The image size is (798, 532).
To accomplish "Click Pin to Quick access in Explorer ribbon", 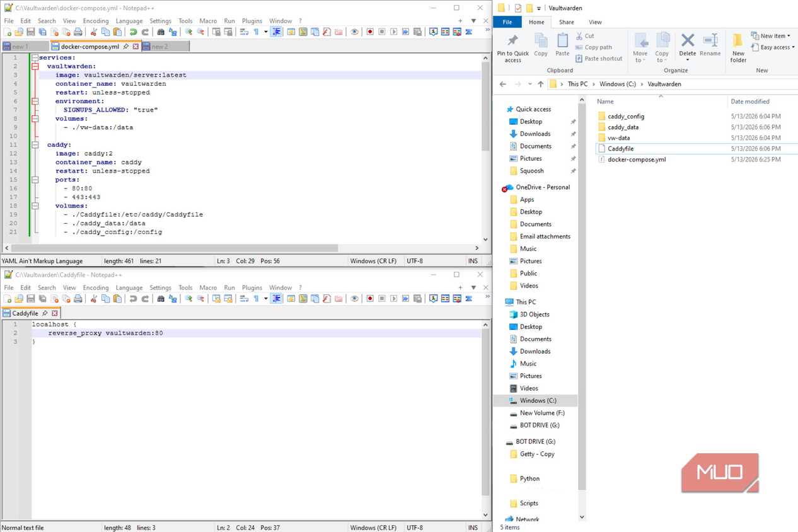I will click(x=512, y=48).
